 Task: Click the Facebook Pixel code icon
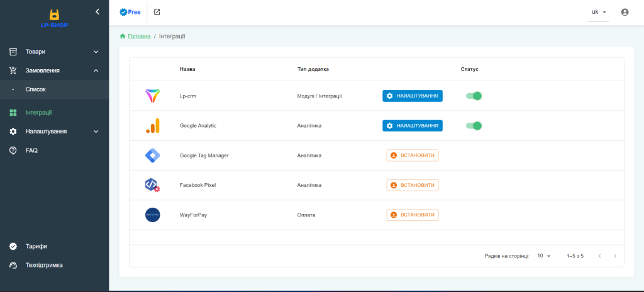point(152,185)
